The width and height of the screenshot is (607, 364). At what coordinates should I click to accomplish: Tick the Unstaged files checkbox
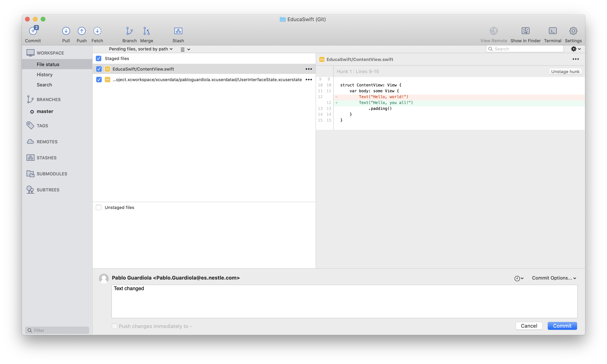point(98,207)
